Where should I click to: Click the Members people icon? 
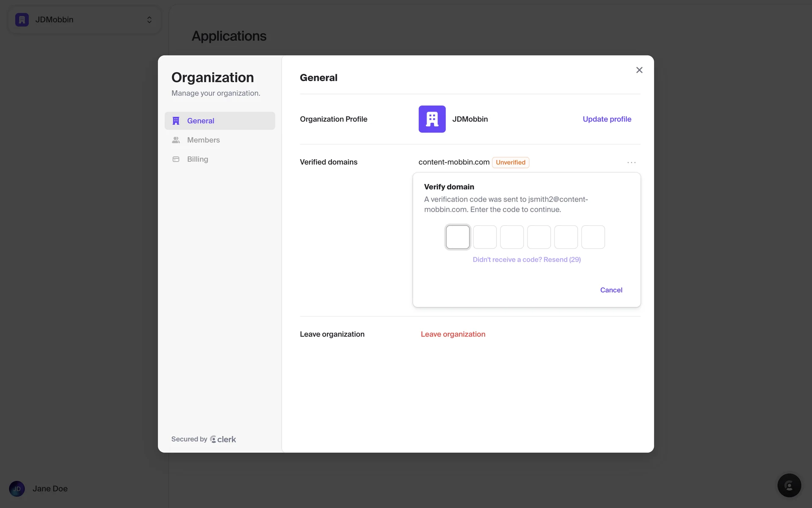176,140
